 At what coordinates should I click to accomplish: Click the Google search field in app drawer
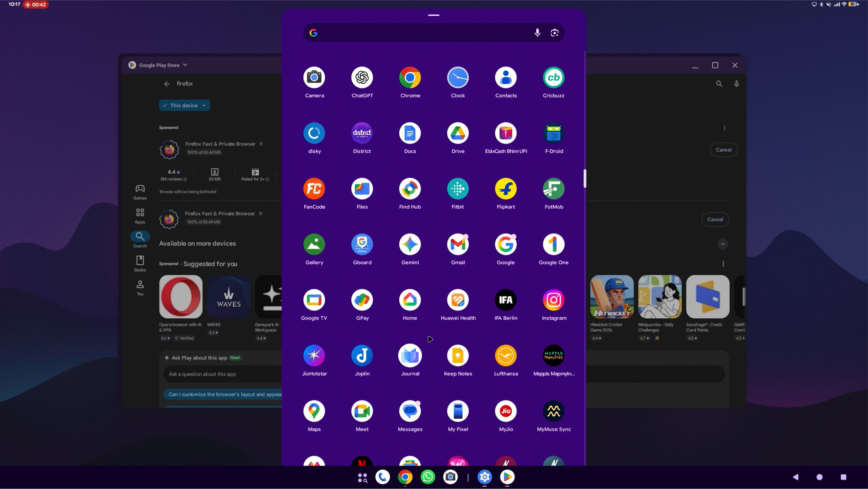pyautogui.click(x=434, y=33)
